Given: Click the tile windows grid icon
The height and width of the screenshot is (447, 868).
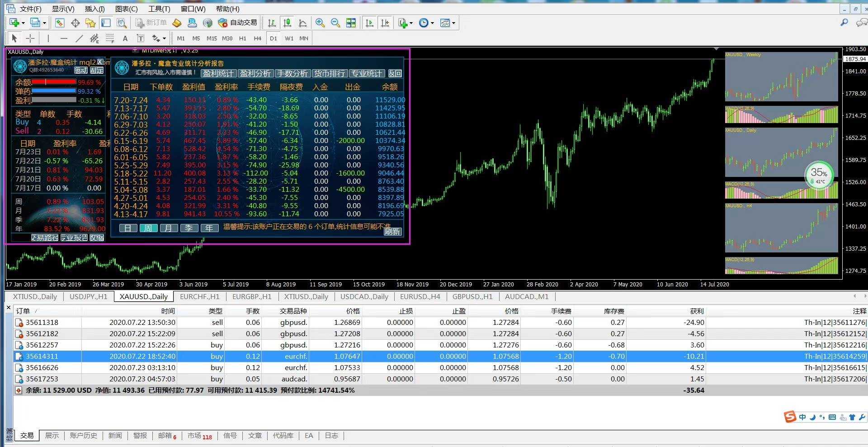Looking at the screenshot, I should click(351, 23).
